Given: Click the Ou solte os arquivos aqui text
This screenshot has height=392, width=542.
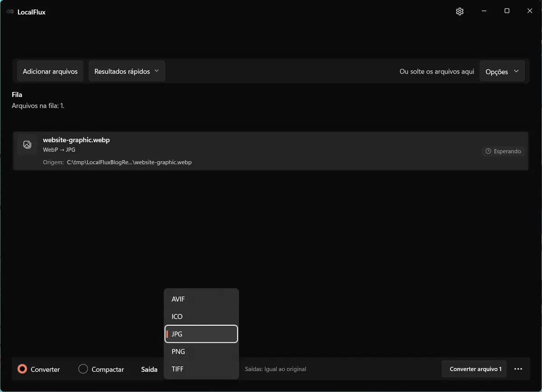Looking at the screenshot, I should point(437,71).
